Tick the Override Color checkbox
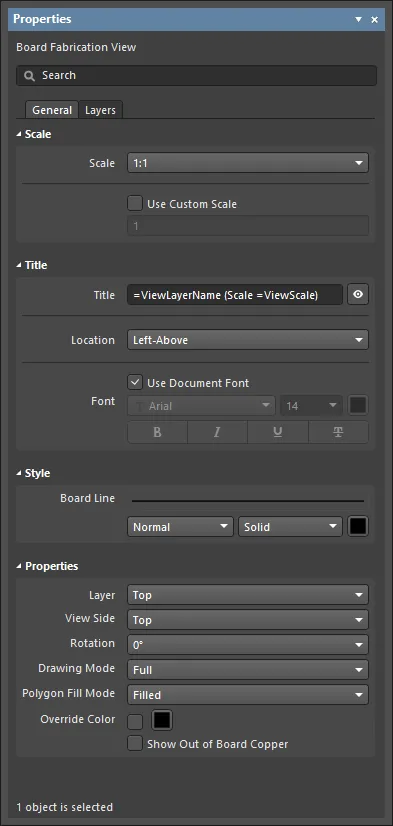The height and width of the screenshot is (826, 393). 135,721
